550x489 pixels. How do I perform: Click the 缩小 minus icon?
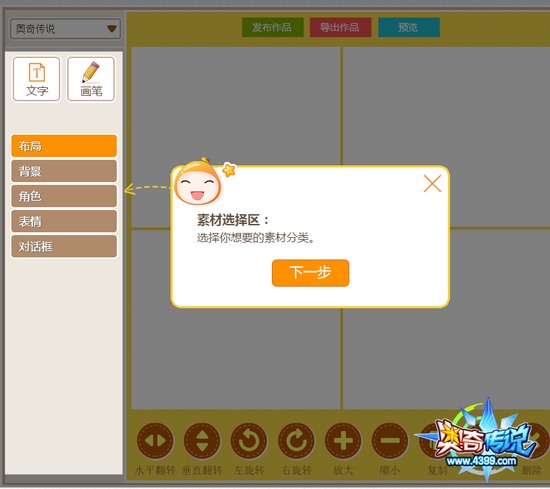[x=390, y=441]
